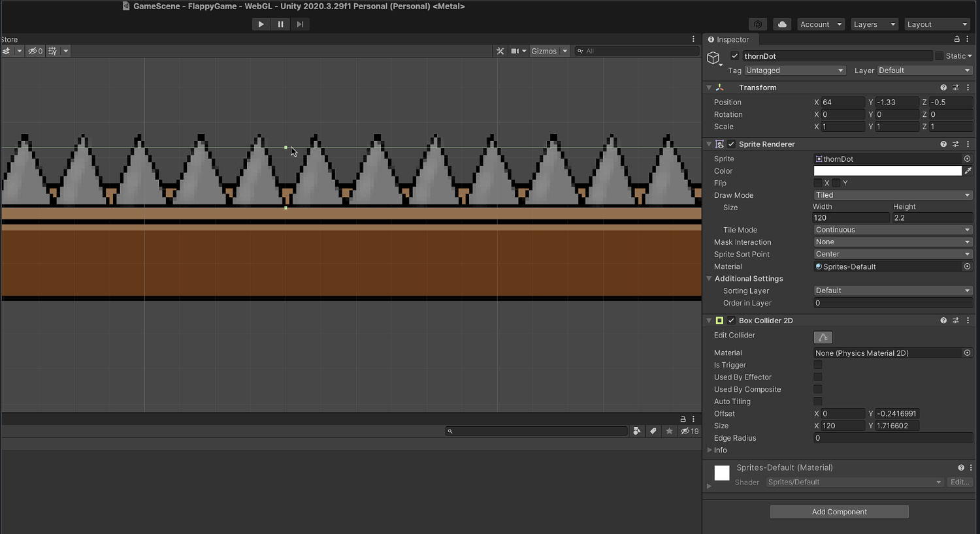Advance one frame with the Step button
This screenshot has width=980, height=534.
[x=300, y=24]
